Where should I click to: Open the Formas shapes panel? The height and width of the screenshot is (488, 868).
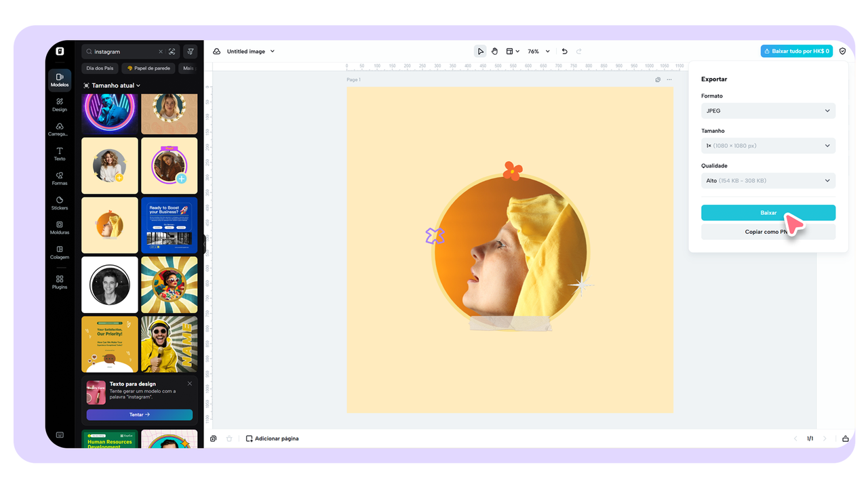pyautogui.click(x=60, y=178)
